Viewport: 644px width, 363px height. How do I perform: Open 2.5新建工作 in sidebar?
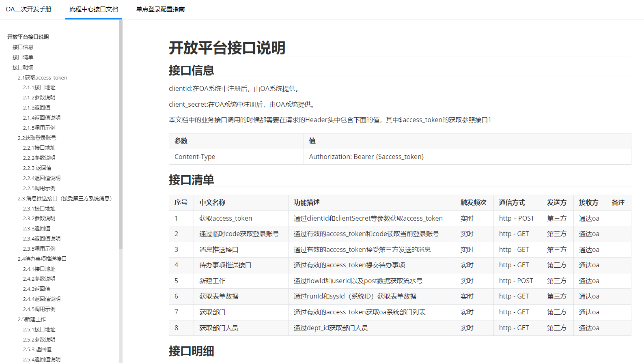32,319
